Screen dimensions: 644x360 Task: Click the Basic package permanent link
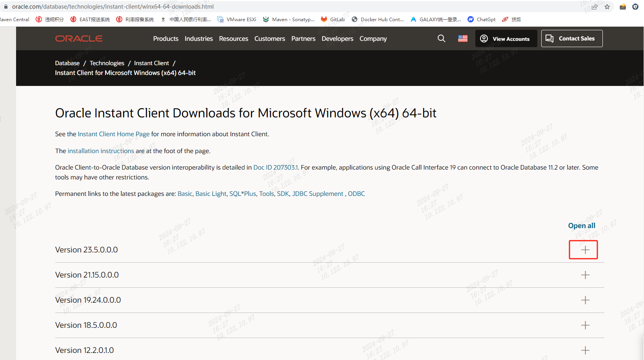click(x=185, y=194)
